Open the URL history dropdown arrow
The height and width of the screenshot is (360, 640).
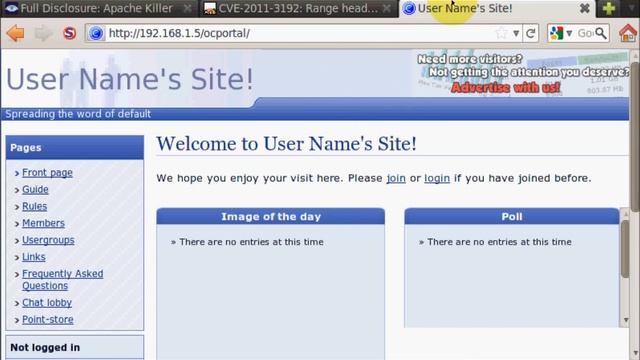516,33
